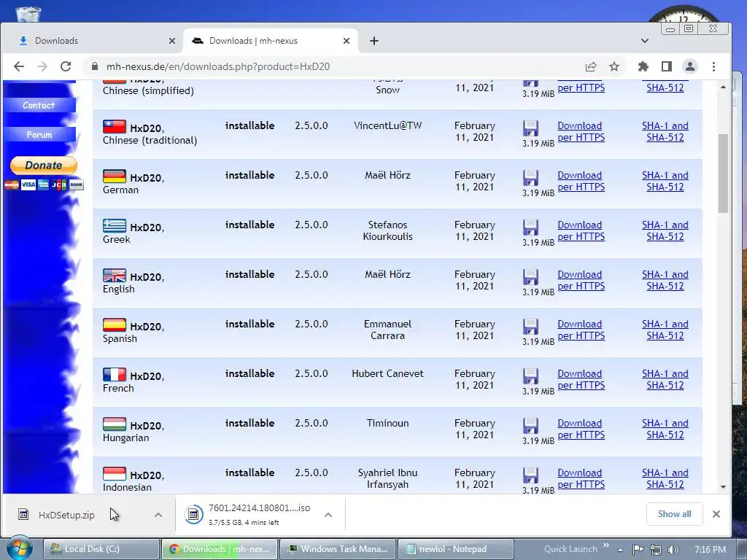This screenshot has width=747, height=560.
Task: Click the network tray icon
Action: pyautogui.click(x=656, y=550)
